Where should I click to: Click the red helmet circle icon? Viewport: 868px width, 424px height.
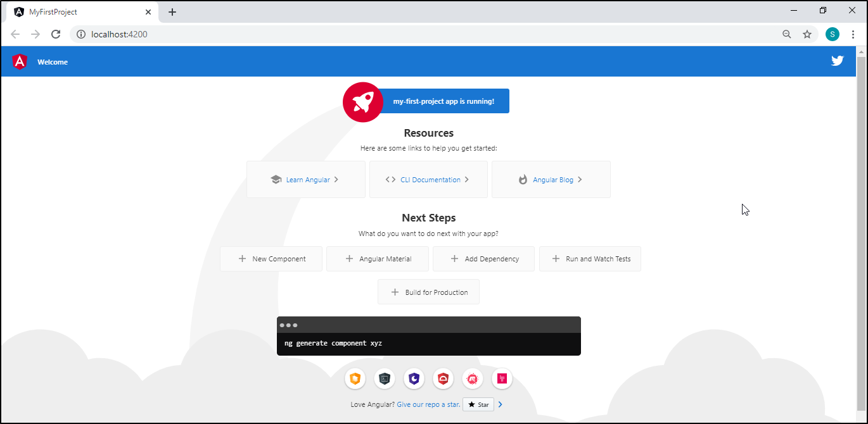(444, 379)
